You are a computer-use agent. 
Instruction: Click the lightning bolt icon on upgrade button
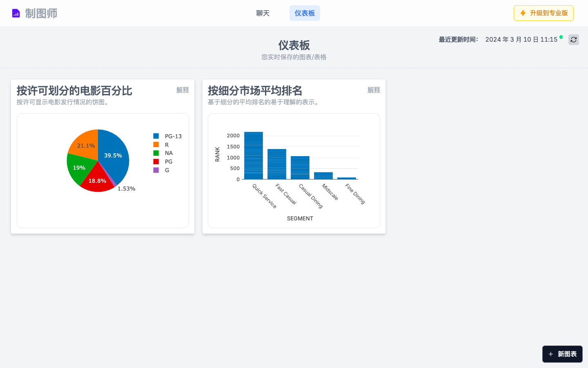click(x=522, y=13)
